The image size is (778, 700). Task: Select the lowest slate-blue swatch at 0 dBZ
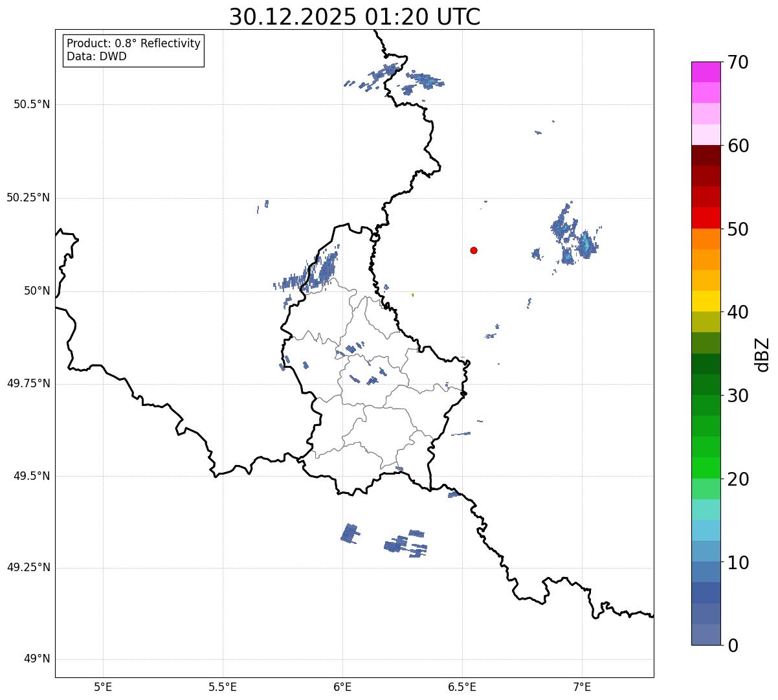pos(706,635)
